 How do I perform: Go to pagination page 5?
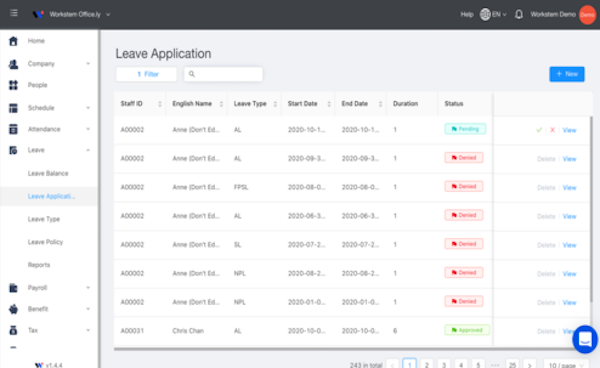(478, 365)
